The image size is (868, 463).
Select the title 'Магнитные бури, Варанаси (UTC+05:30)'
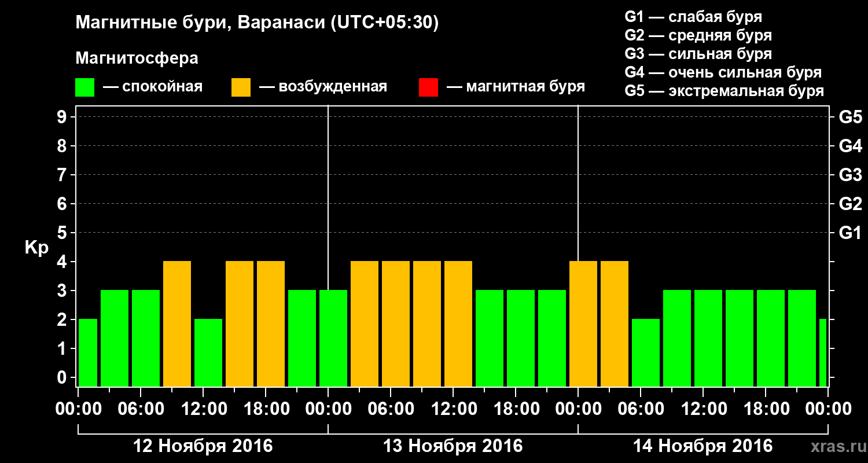[258, 23]
